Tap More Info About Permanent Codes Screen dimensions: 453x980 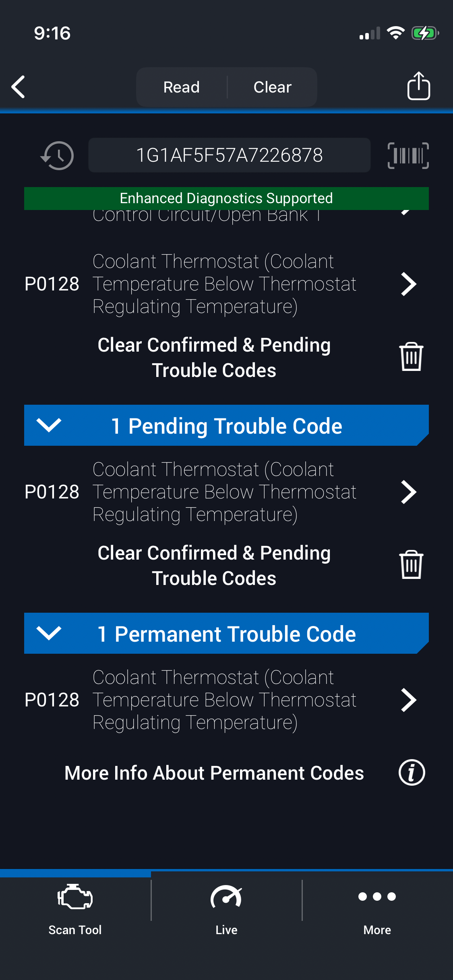pyautogui.click(x=214, y=773)
